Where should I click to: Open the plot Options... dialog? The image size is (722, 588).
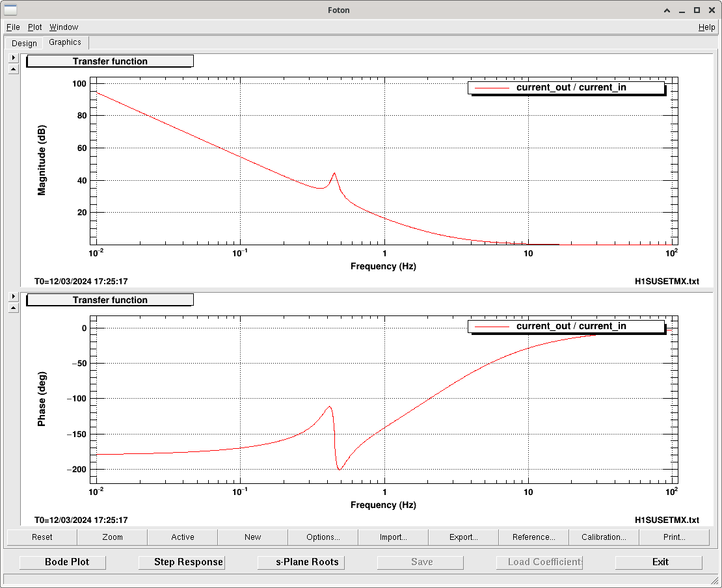tap(323, 537)
